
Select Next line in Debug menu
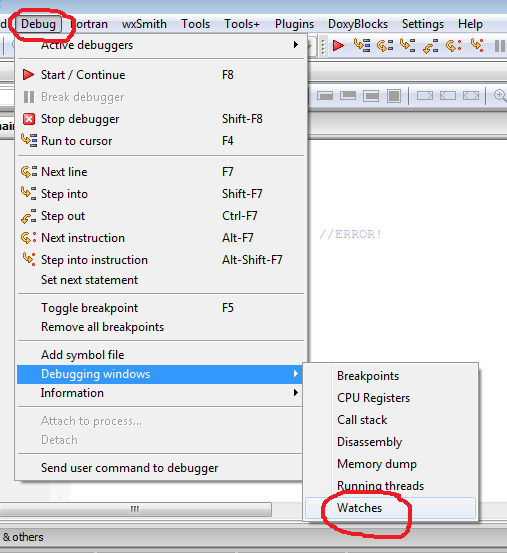pyautogui.click(x=161, y=172)
